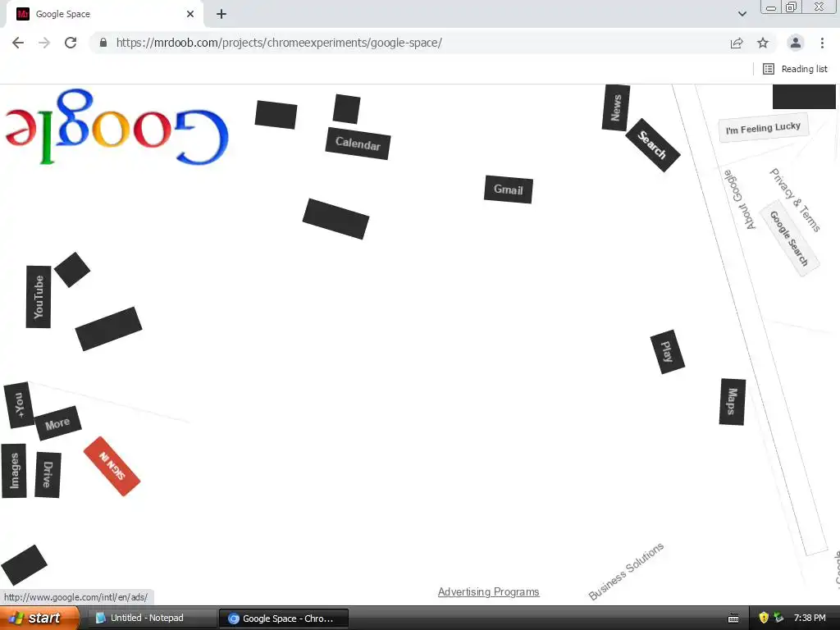Bookmark this page with the star
The image size is (840, 630).
763,43
